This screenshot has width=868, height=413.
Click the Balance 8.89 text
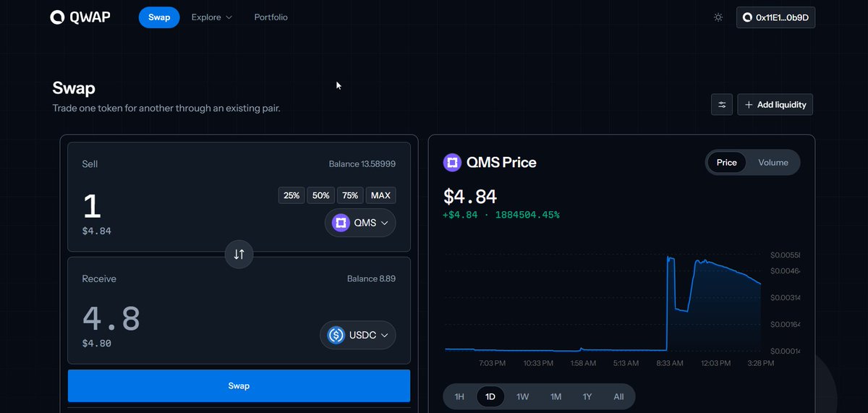click(x=371, y=278)
